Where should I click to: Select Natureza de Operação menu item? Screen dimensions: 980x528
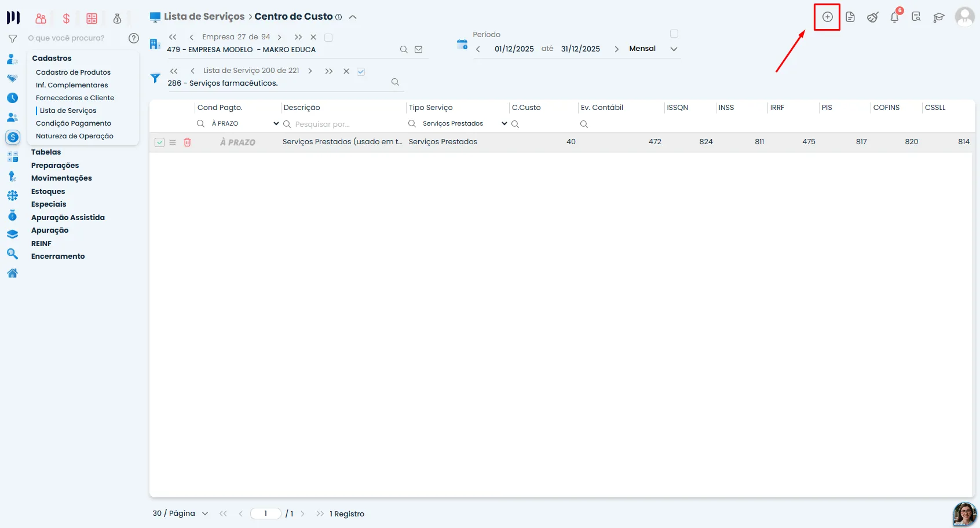pos(75,136)
